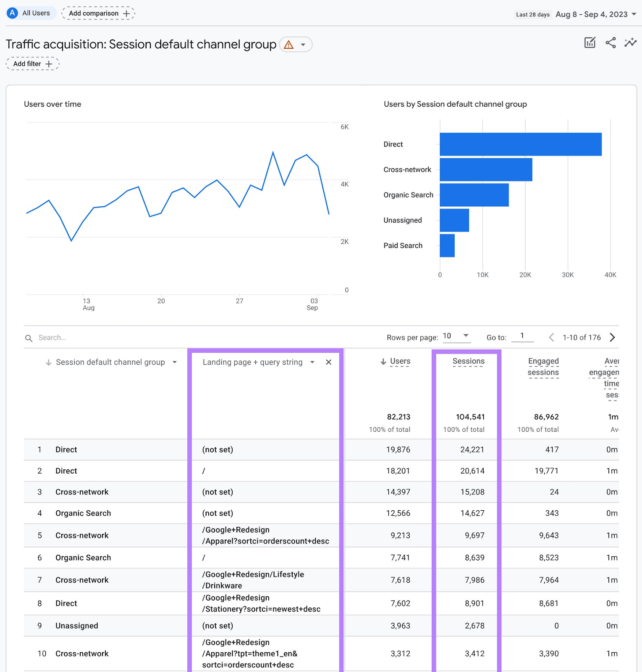Click the Paid Search label in bar chart
The image size is (642, 672).
pos(403,246)
